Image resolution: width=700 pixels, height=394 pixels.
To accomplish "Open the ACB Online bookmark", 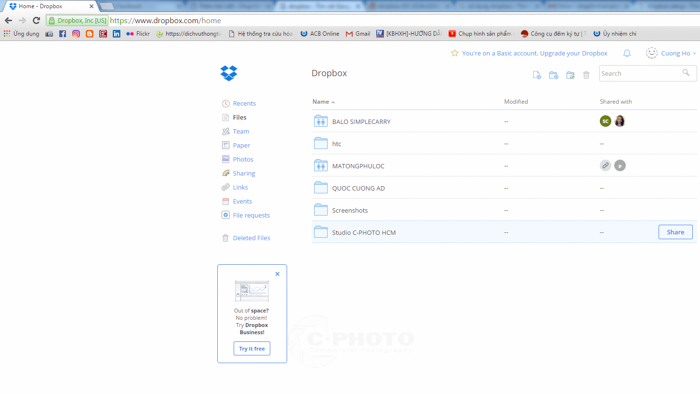I will 320,34.
